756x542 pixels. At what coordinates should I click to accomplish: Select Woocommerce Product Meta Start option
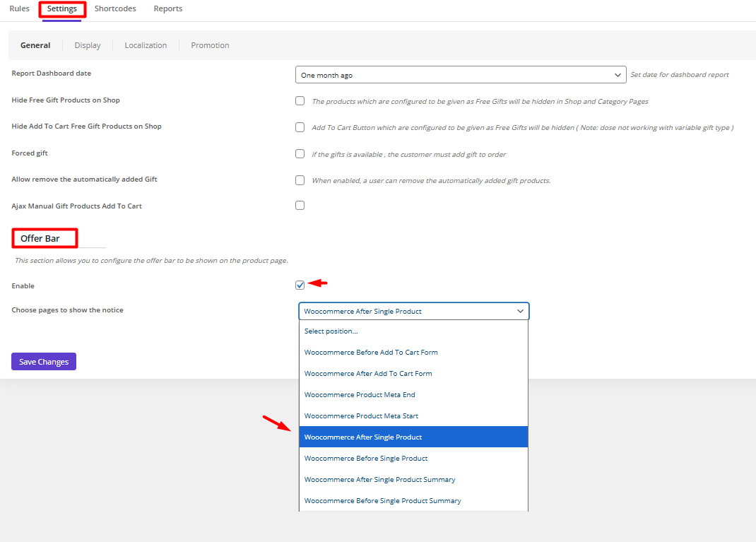point(413,416)
